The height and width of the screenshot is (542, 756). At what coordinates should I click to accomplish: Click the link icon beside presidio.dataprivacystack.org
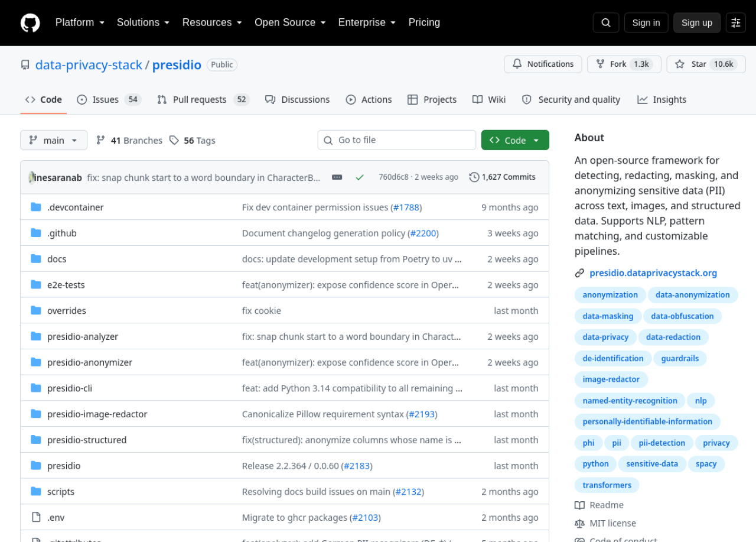click(579, 273)
